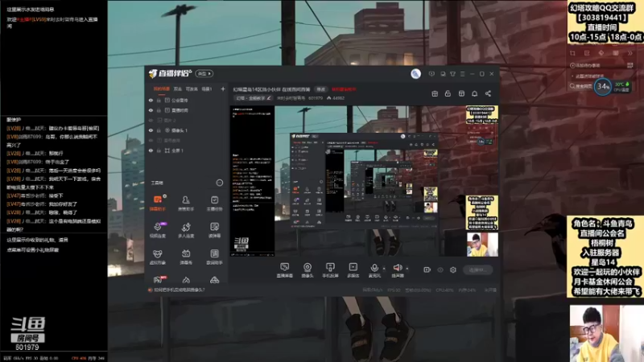Toggle the lock on the 摄像头 1 source
This screenshot has width=644, height=362.
159,130
